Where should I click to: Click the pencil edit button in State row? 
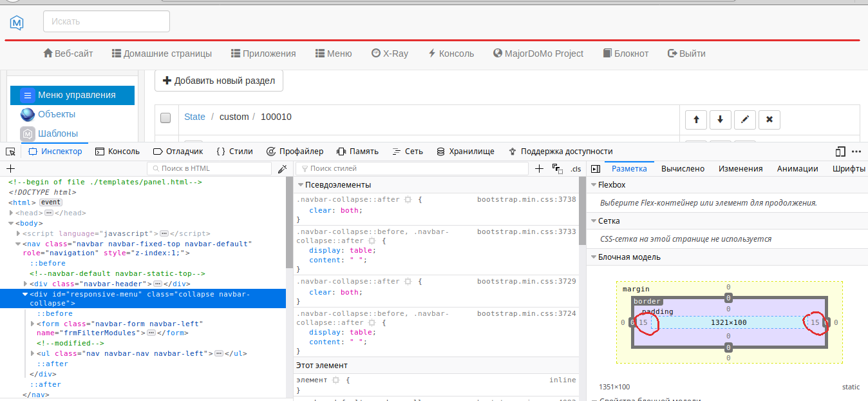pos(745,119)
